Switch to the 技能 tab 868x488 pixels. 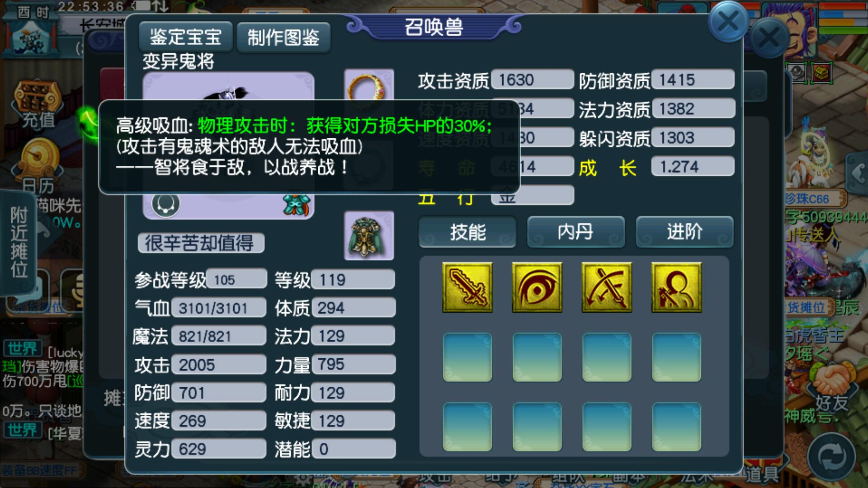pos(467,232)
